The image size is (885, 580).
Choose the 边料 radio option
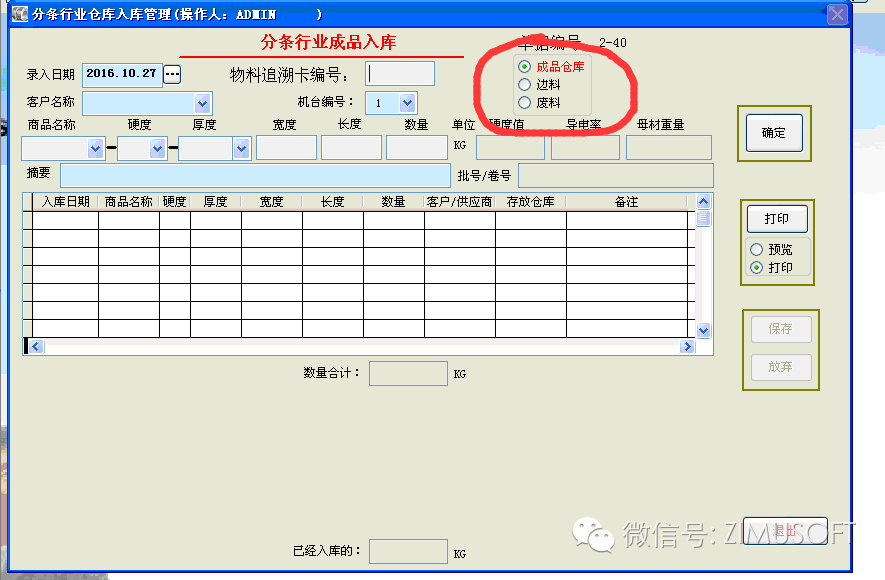525,85
